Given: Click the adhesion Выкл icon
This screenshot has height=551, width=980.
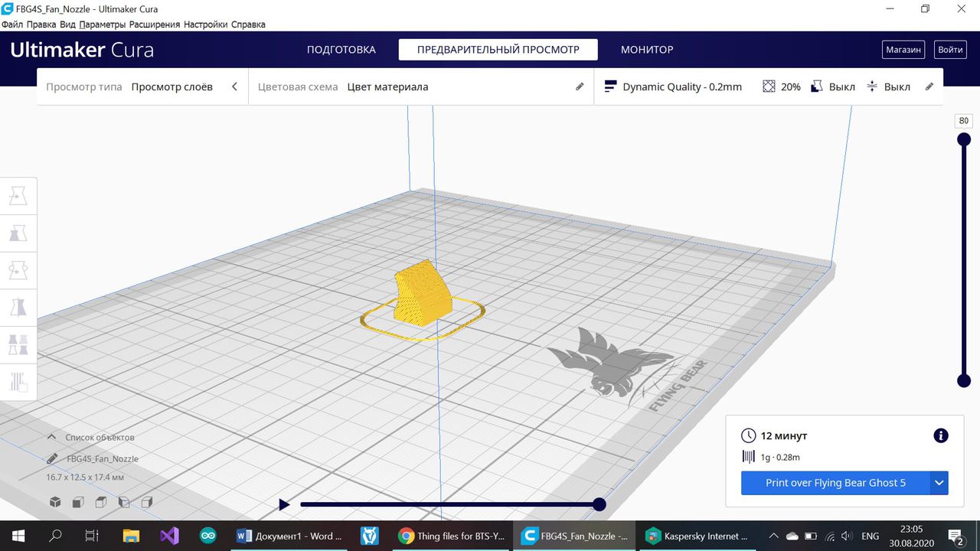Looking at the screenshot, I should pyautogui.click(x=872, y=86).
